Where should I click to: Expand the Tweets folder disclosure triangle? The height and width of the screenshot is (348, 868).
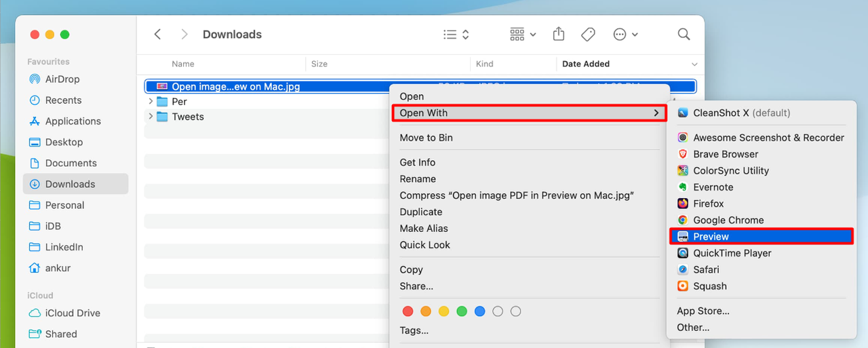click(x=151, y=116)
